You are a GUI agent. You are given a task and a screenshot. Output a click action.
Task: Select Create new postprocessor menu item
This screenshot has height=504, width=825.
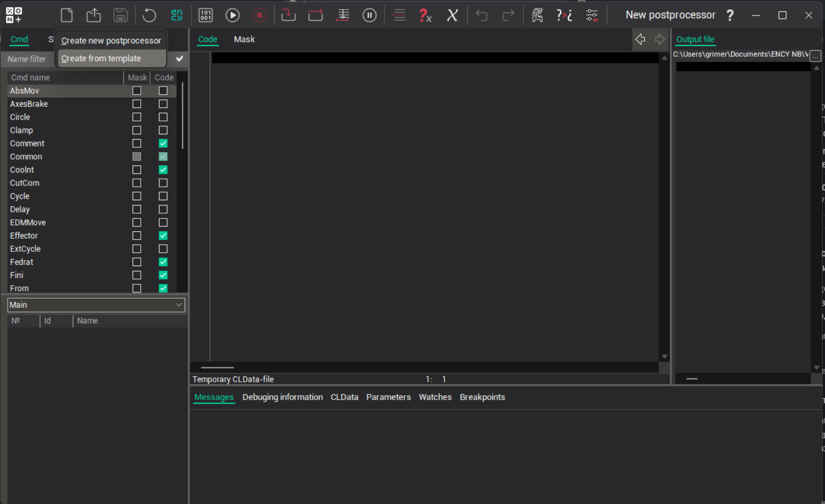111,40
